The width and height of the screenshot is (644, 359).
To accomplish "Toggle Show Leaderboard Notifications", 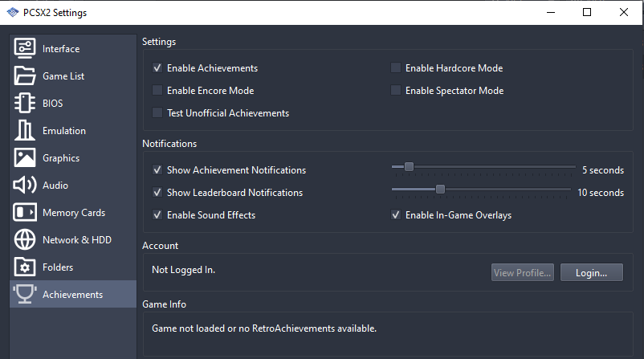I will (x=157, y=192).
